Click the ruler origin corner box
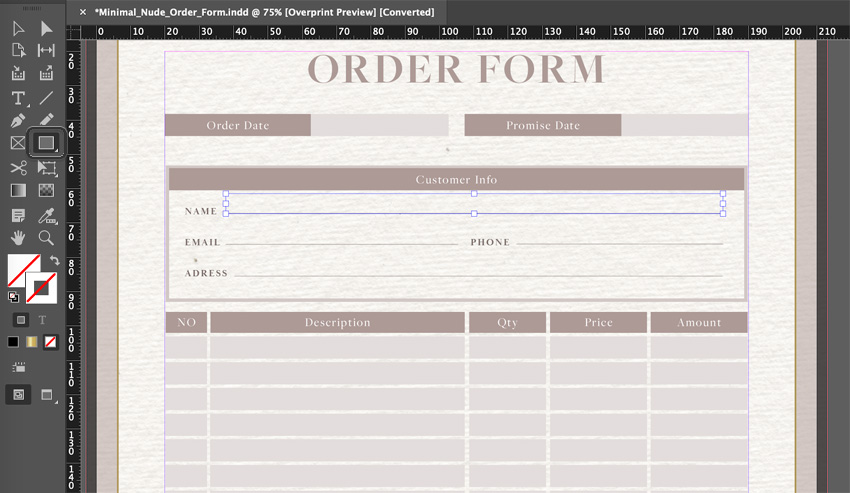The height and width of the screenshot is (493, 850). point(73,32)
